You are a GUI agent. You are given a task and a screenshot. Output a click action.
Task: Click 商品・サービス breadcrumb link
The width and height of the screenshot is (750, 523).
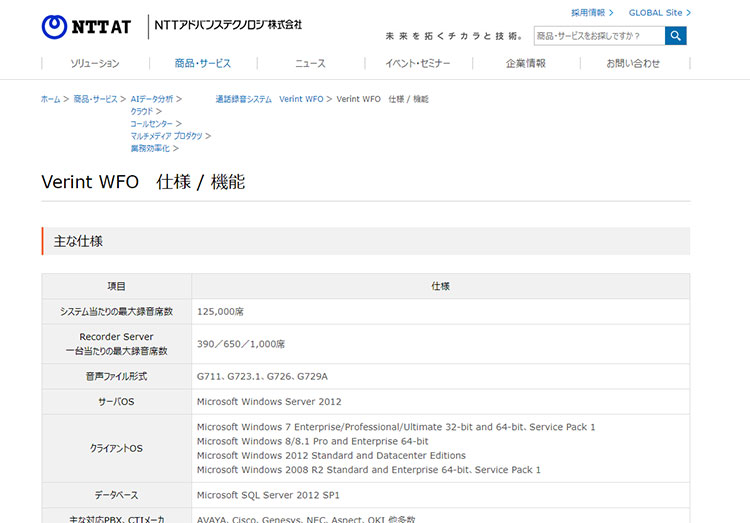(x=95, y=99)
